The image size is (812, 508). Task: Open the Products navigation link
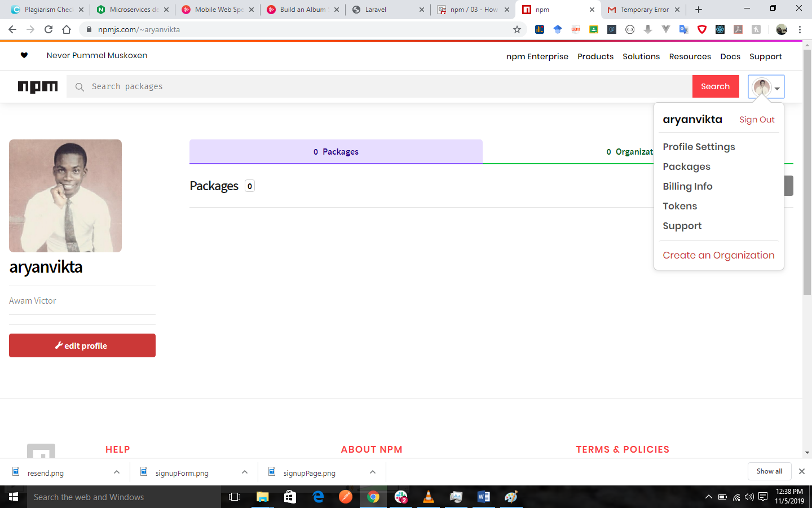pos(595,56)
